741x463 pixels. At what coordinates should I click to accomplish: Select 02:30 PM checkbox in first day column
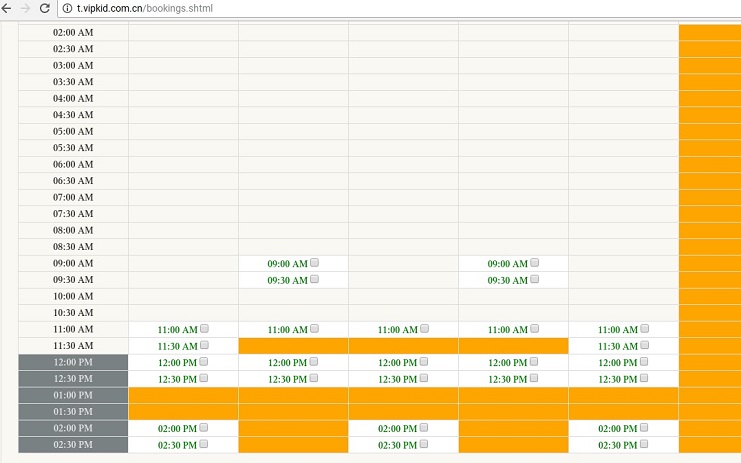click(x=204, y=444)
